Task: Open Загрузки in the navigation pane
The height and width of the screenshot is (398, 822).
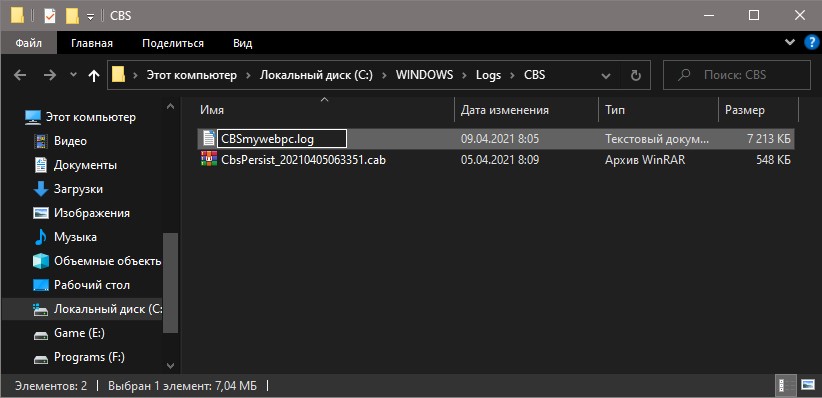Action: [78, 189]
